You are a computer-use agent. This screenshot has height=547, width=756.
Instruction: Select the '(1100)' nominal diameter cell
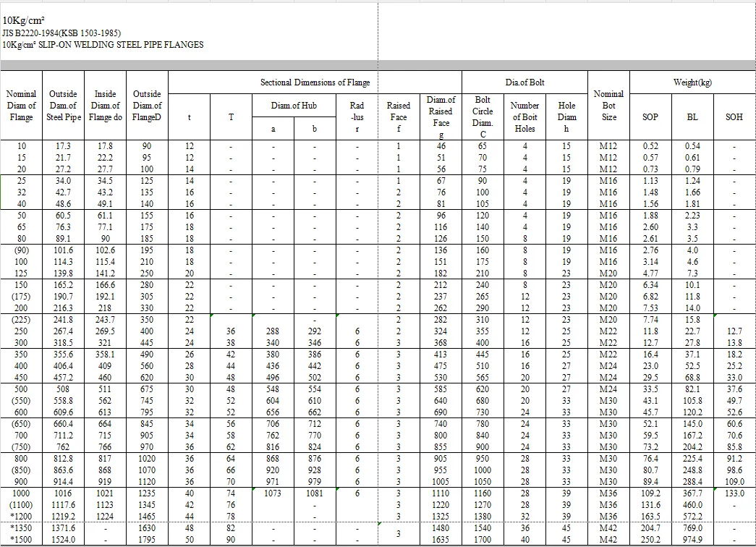tap(21, 505)
